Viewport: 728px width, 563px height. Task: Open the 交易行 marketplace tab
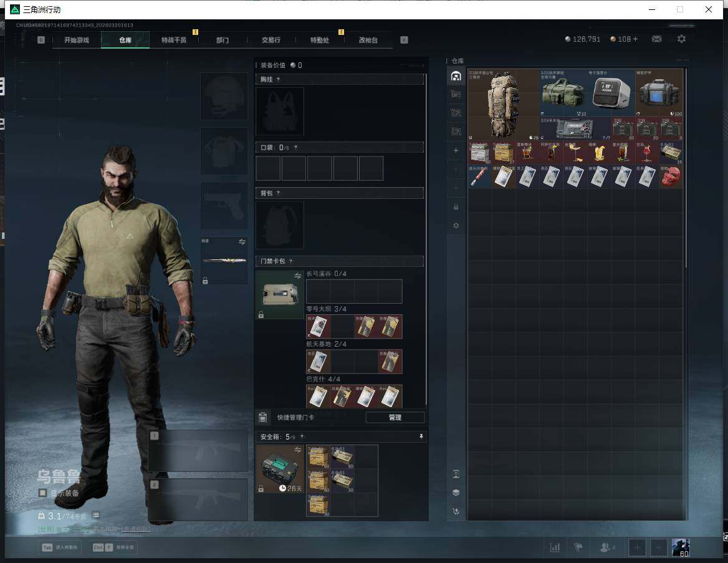tap(271, 40)
